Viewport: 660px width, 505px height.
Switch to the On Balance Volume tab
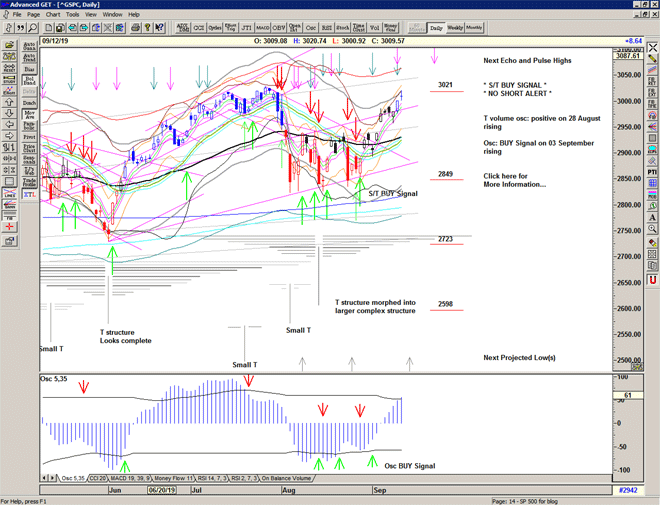(288, 479)
